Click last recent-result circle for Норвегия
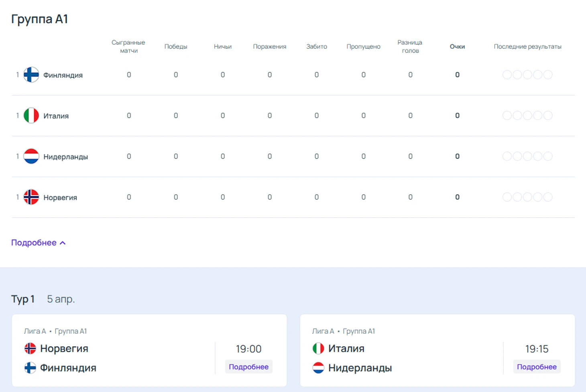The width and height of the screenshot is (586, 392). click(548, 197)
